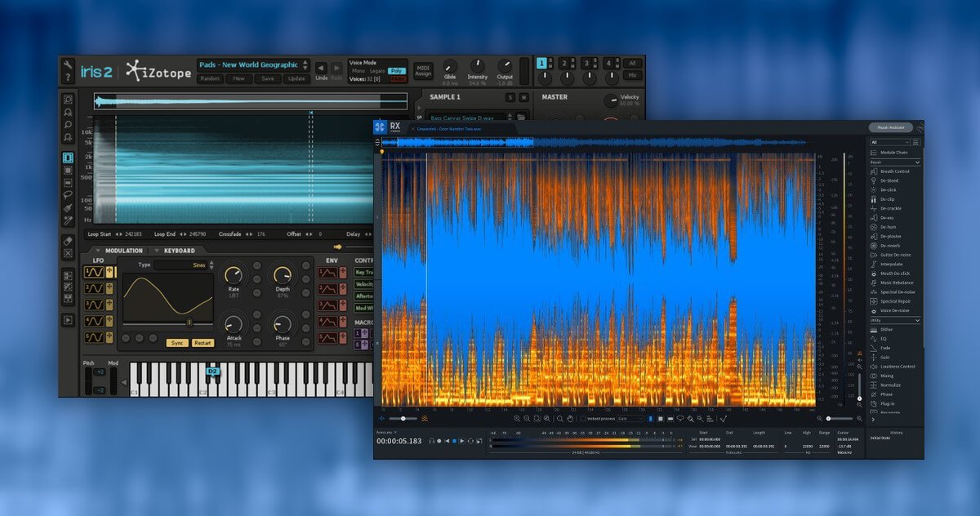
Task: Open the EQ utility module
Action: [x=885, y=339]
